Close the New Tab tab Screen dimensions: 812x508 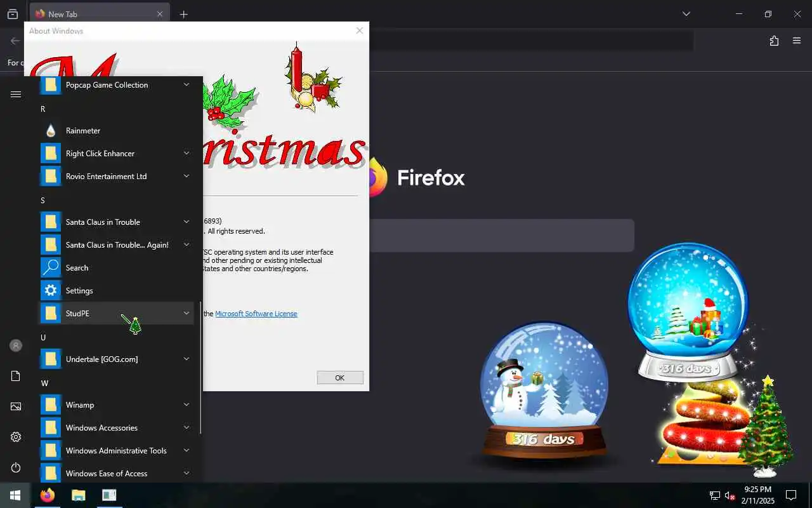tap(160, 14)
